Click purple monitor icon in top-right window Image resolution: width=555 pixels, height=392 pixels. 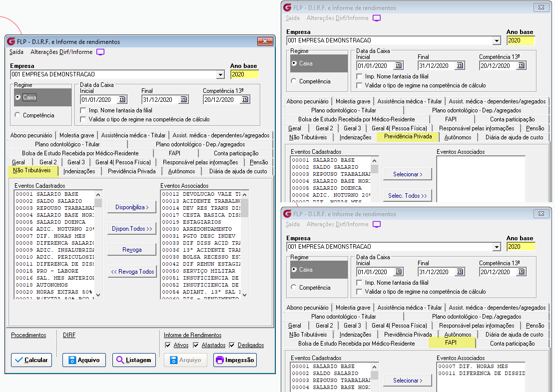point(377,18)
